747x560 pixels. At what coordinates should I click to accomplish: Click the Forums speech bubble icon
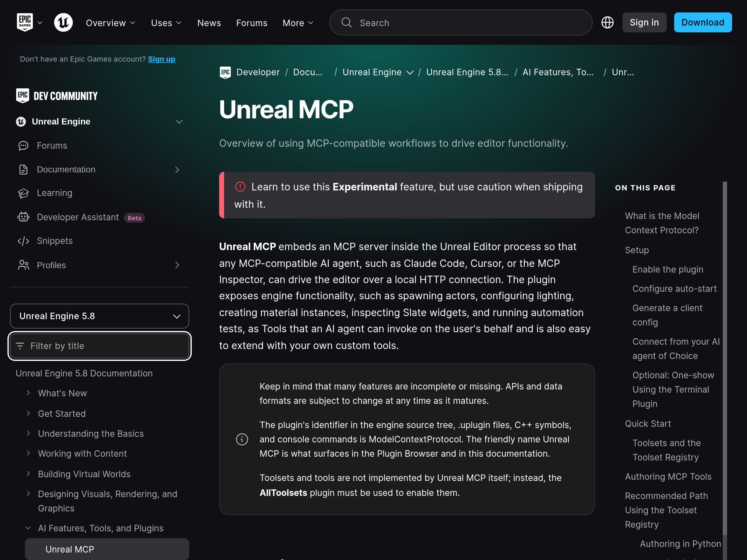point(23,146)
